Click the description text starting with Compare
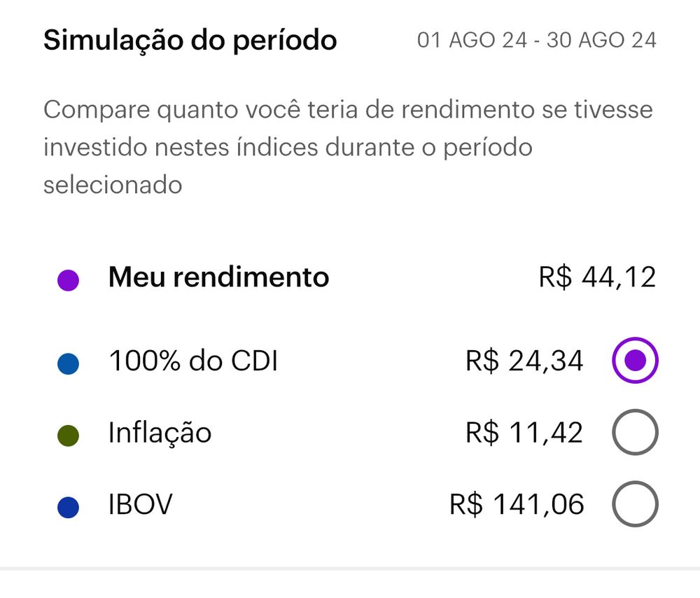This screenshot has width=700, height=598. pos(347,110)
